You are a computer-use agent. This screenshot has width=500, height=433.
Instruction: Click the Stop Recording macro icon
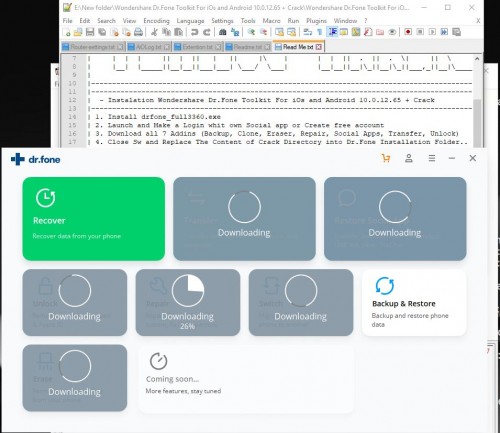[420, 32]
